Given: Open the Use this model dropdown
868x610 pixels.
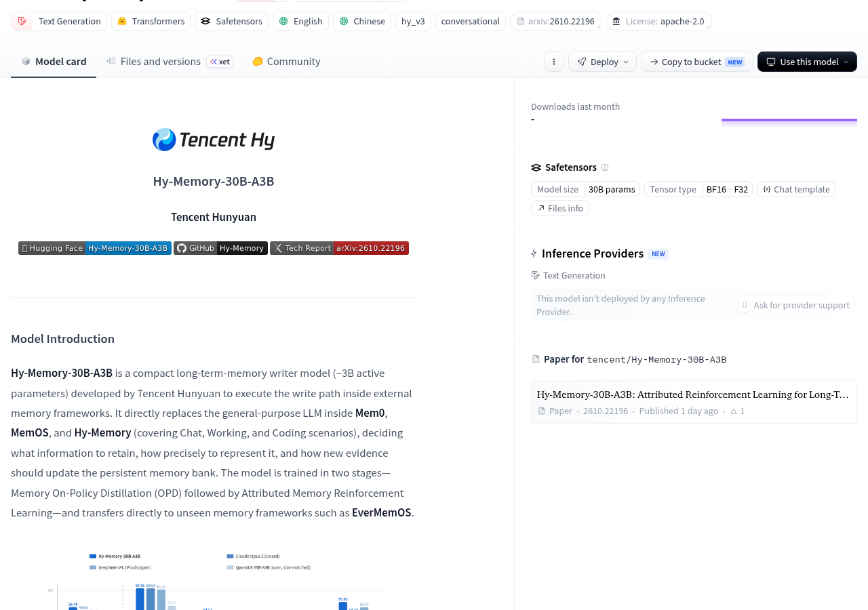Looking at the screenshot, I should pyautogui.click(x=807, y=62).
